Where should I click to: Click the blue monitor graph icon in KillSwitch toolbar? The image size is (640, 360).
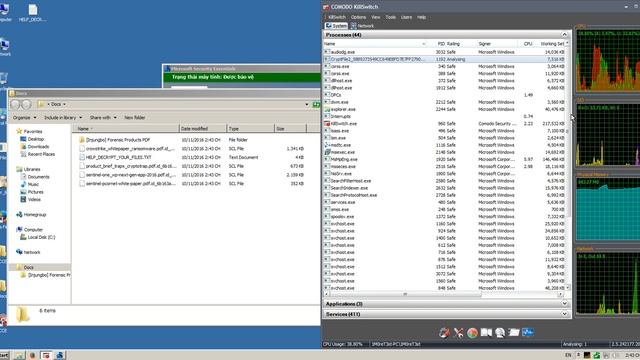coord(528,333)
